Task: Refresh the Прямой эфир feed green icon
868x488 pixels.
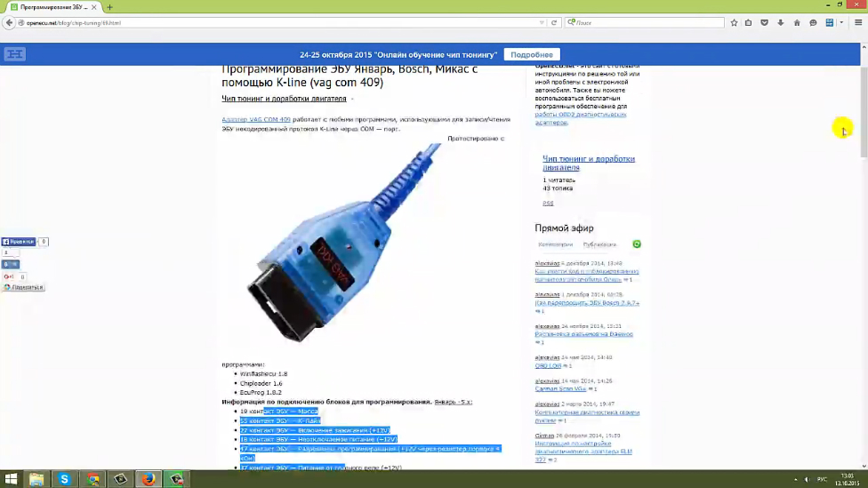Action: [637, 244]
